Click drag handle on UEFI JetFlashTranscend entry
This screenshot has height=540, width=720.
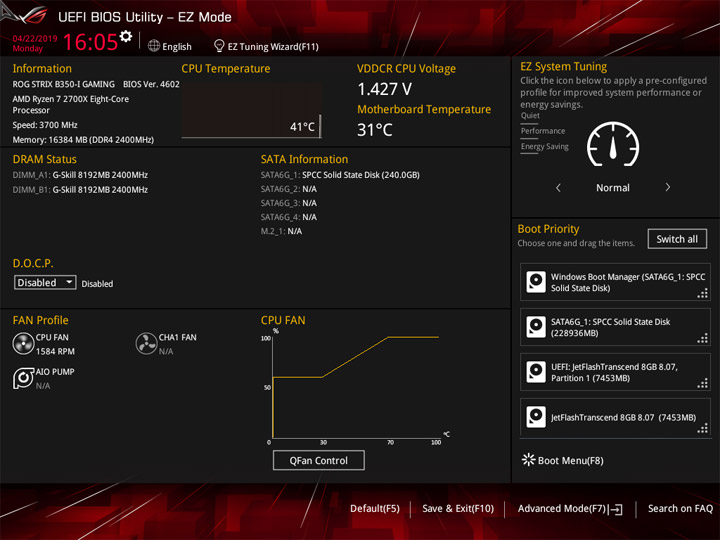[703, 383]
